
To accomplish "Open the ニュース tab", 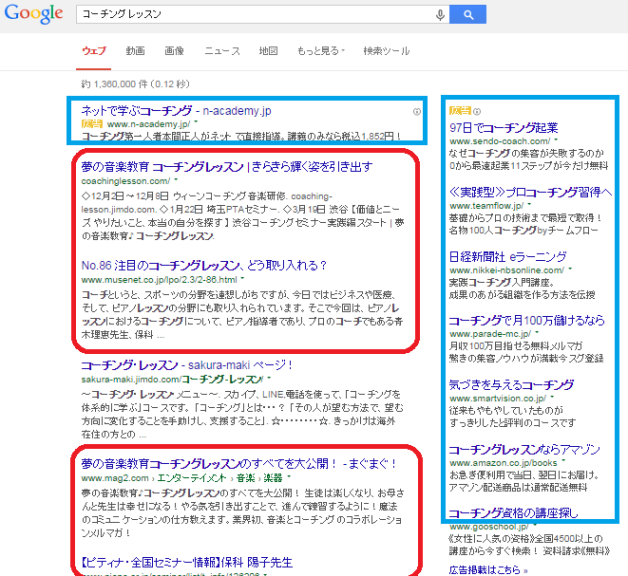I will pyautogui.click(x=222, y=51).
